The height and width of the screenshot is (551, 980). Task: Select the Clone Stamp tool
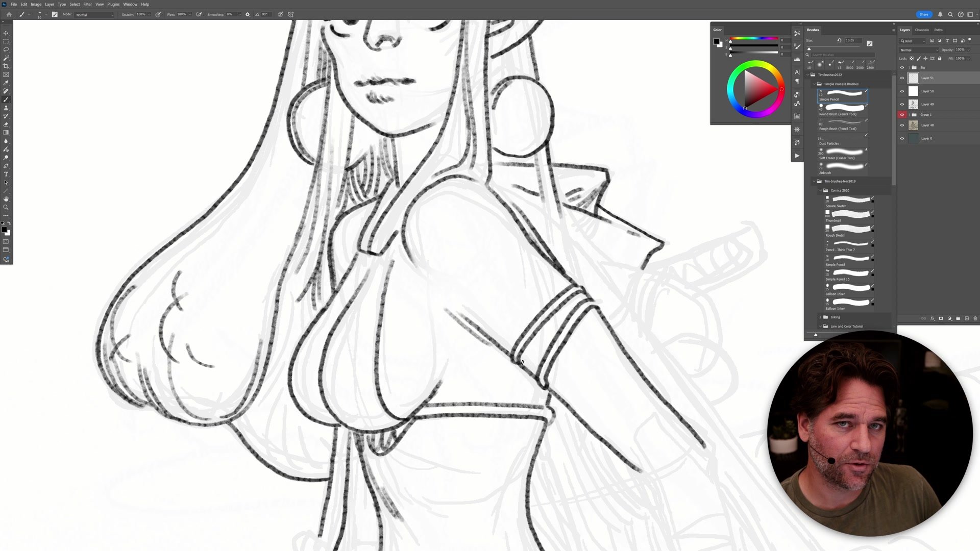[6, 108]
